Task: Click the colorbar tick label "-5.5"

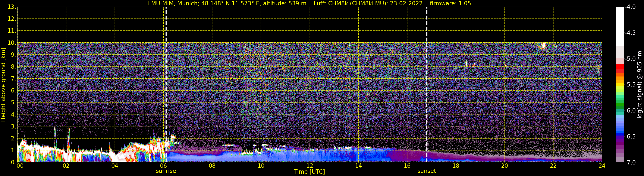Action: pyautogui.click(x=630, y=85)
